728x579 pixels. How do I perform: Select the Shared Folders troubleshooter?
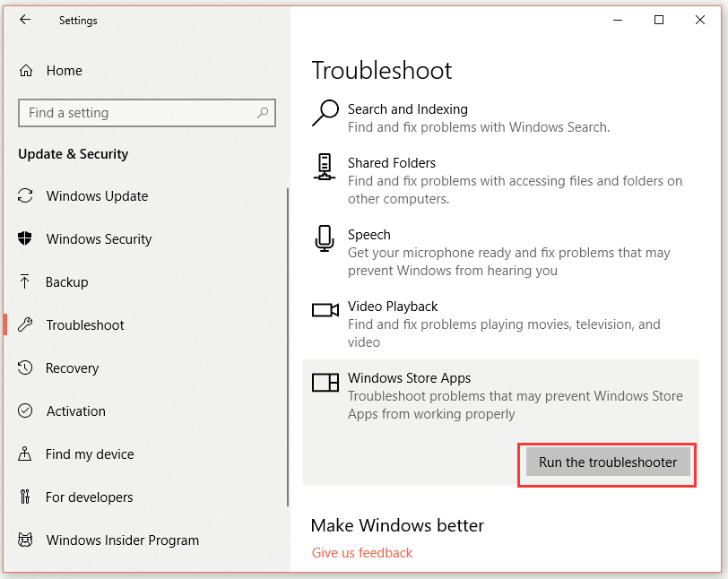coord(501,181)
